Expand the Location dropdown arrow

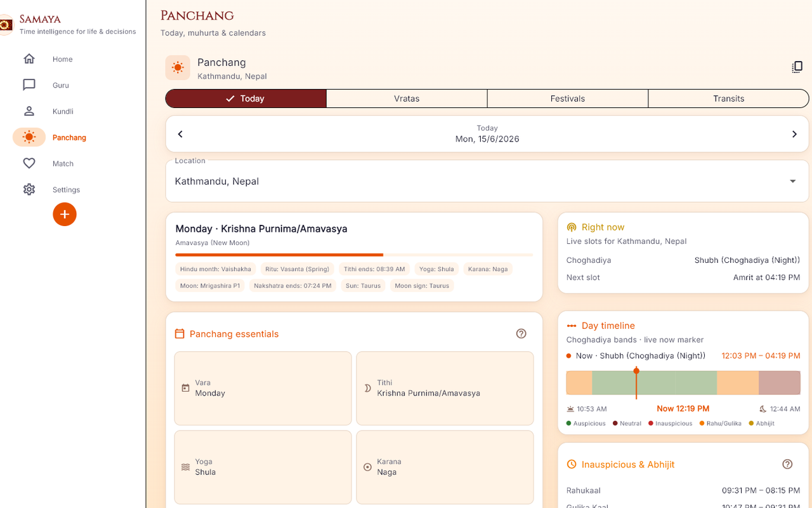(792, 181)
